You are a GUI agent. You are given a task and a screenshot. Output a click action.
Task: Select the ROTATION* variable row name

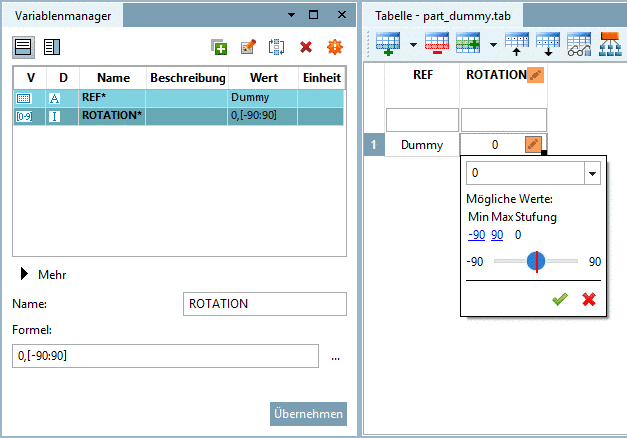pyautogui.click(x=112, y=115)
